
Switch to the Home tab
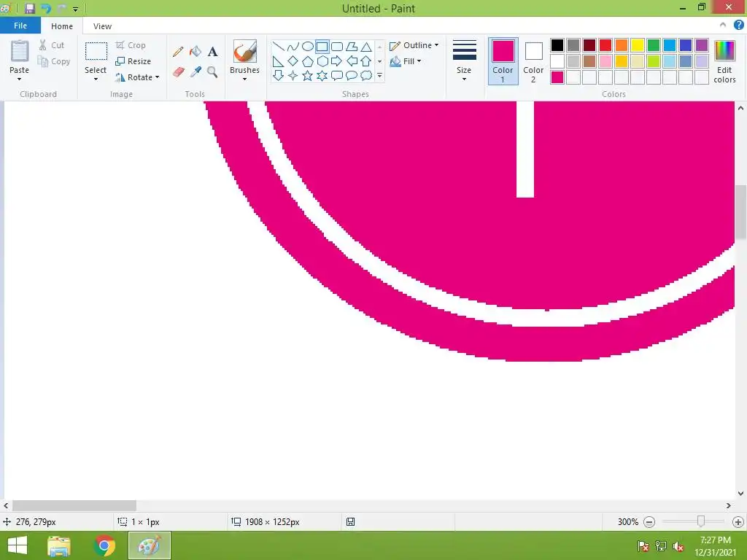click(62, 26)
